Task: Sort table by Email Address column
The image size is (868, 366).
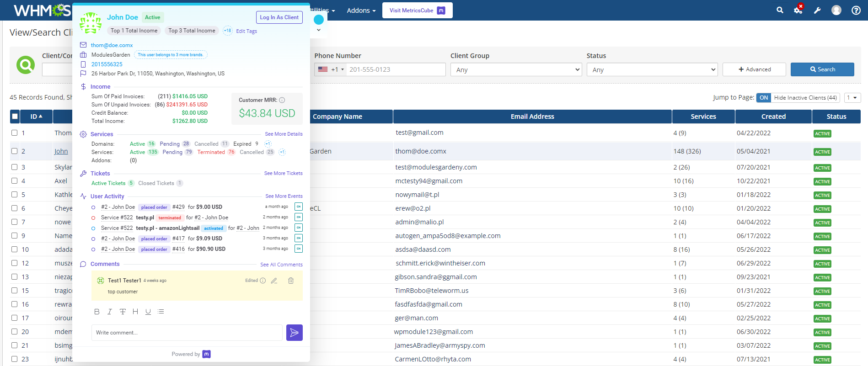Action: [x=532, y=117]
